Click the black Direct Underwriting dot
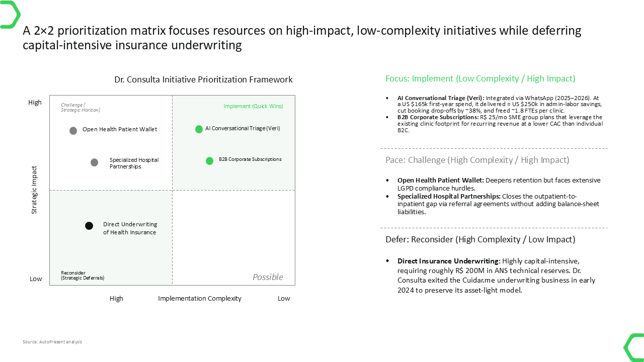Image resolution: width=644 pixels, height=362 pixels. pos(89,226)
